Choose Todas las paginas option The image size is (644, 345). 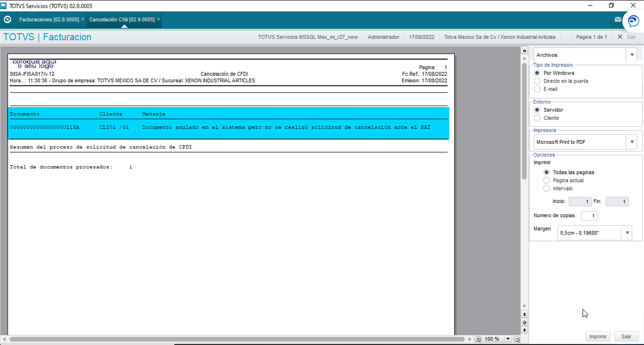click(546, 172)
